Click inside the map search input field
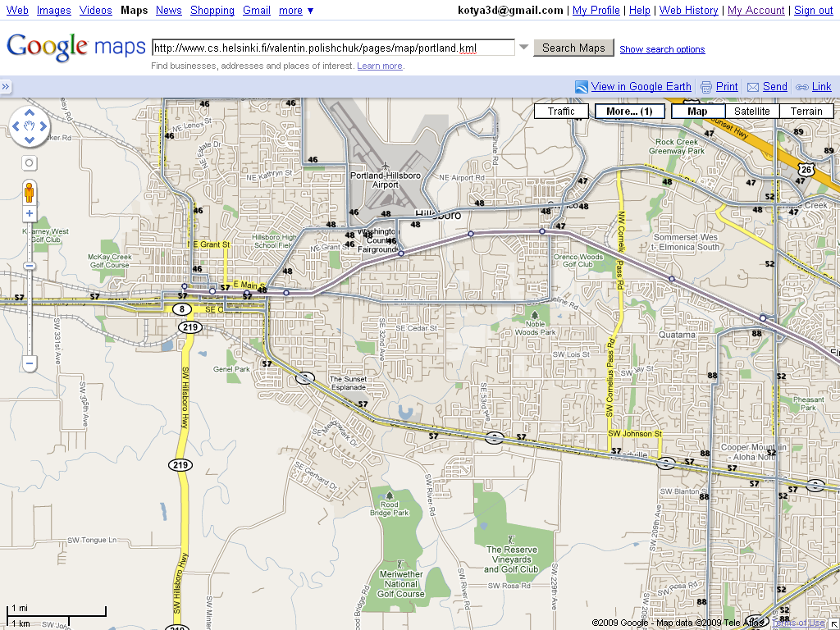The width and height of the screenshot is (840, 630). (x=333, y=48)
